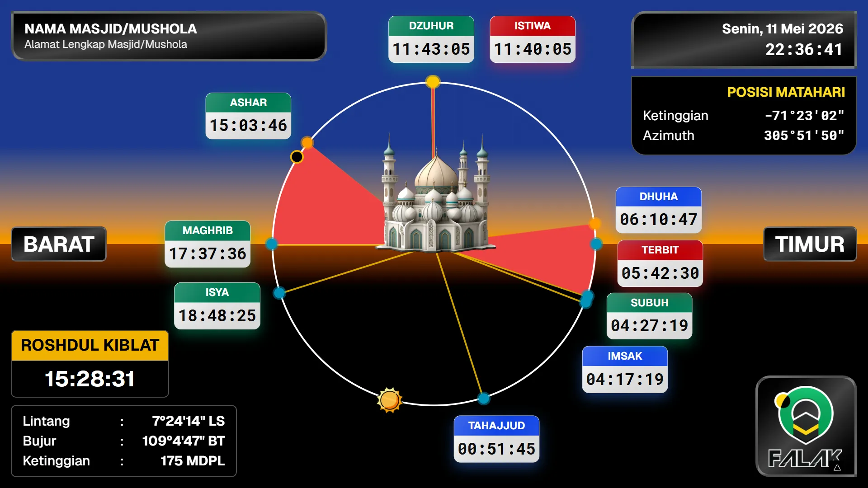Select the blue Maghrib marker dot
868x488 pixels.
tap(271, 244)
